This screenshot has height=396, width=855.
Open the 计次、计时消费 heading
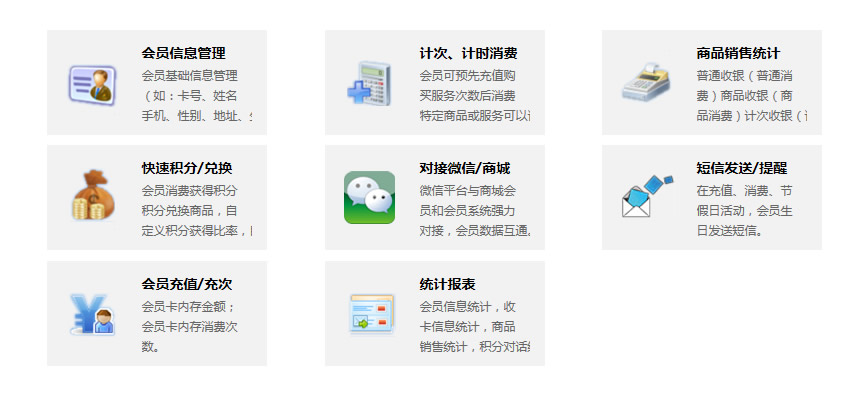coord(468,53)
